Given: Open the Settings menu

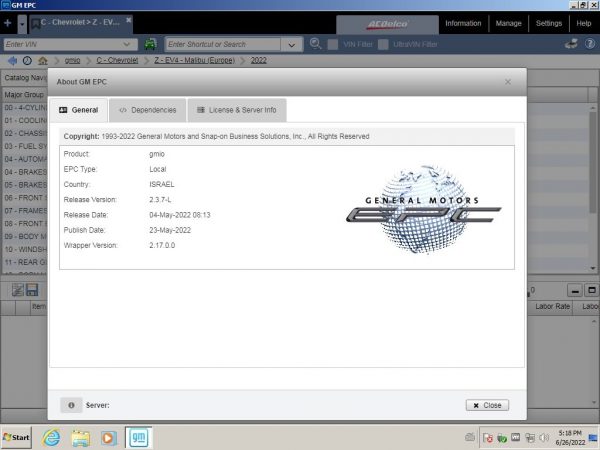Looking at the screenshot, I should tap(549, 23).
